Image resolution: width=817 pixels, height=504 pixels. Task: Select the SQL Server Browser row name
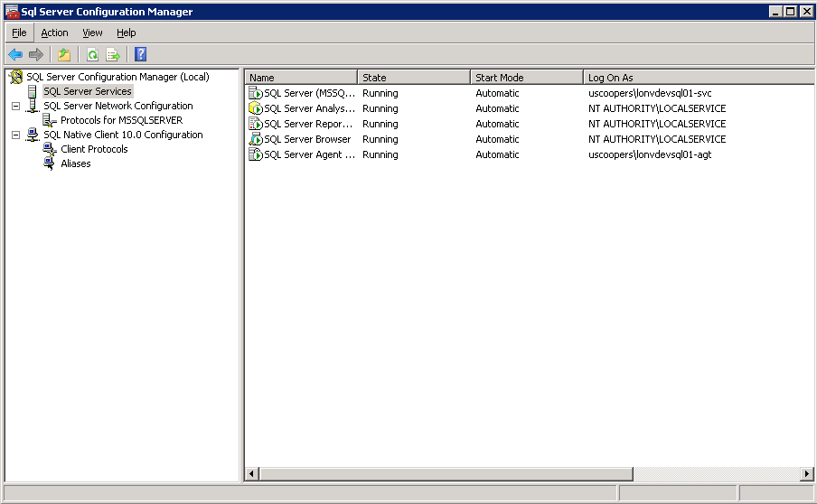click(x=307, y=139)
